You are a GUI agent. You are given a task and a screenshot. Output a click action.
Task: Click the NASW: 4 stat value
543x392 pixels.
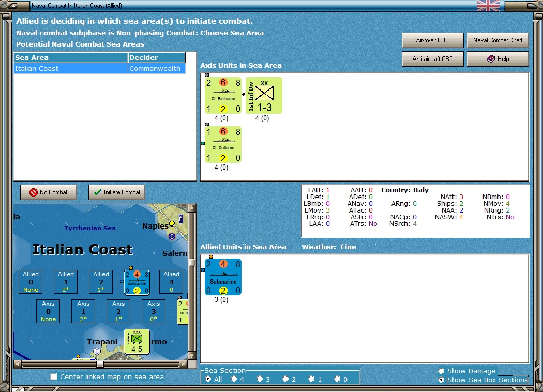coord(449,217)
